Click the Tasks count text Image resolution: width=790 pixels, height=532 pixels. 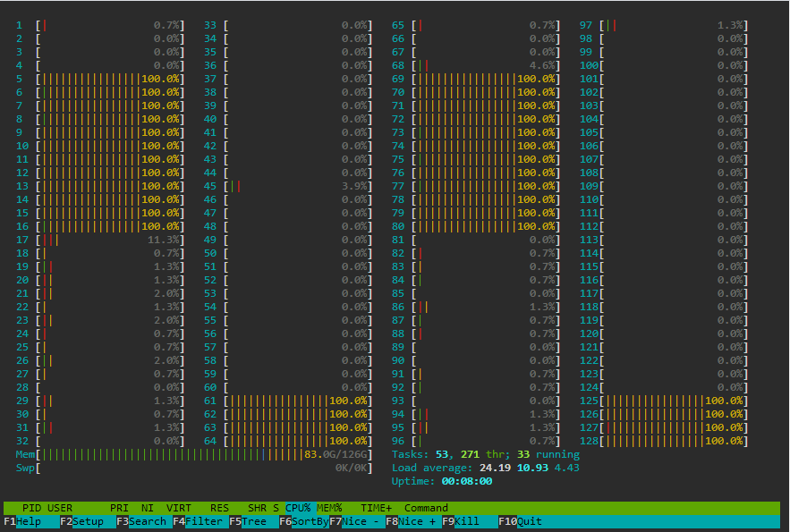(420, 454)
